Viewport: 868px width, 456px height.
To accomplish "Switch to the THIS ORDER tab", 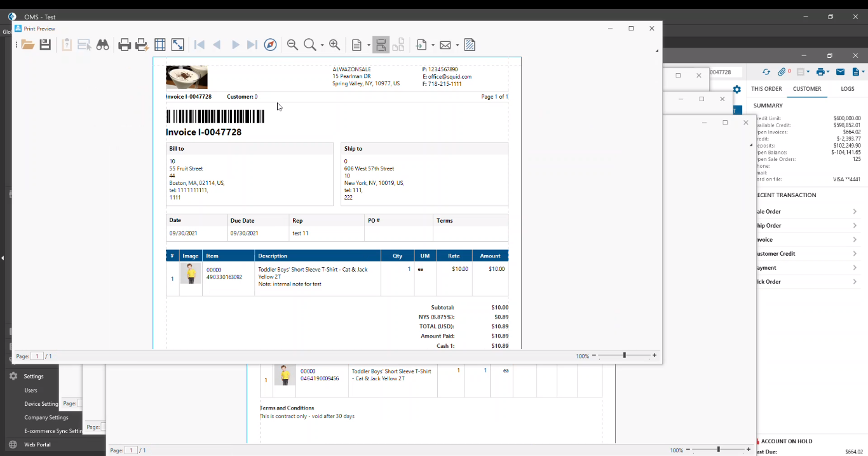I will pos(766,89).
